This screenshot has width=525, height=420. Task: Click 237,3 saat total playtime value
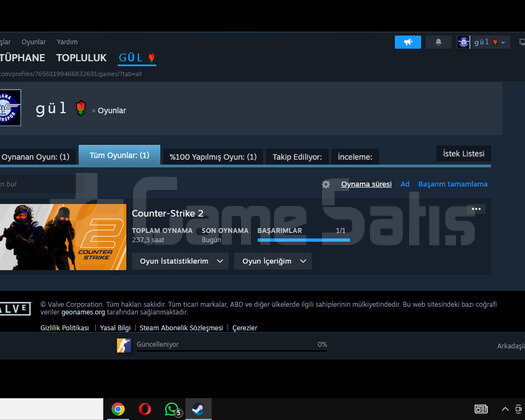(148, 240)
